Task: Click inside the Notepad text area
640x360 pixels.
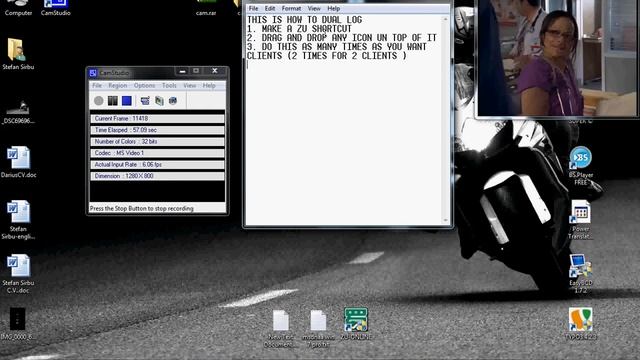Action: coord(344,120)
